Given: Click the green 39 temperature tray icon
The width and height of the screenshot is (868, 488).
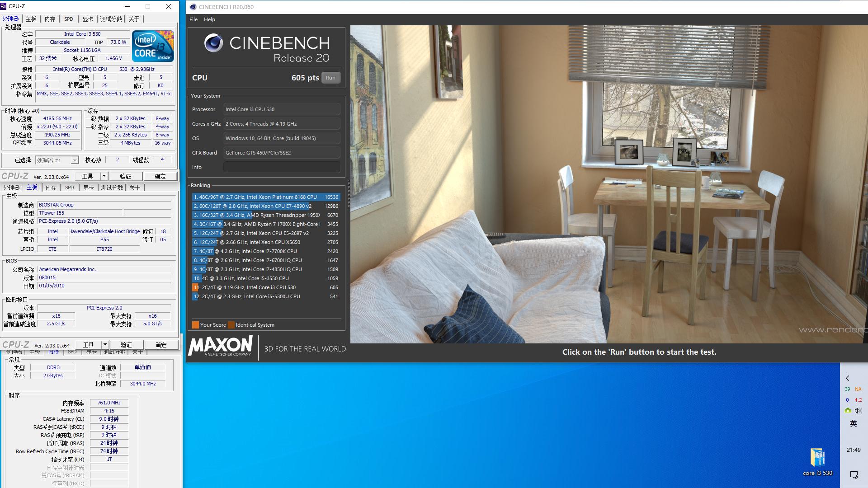Looking at the screenshot, I should (x=847, y=389).
